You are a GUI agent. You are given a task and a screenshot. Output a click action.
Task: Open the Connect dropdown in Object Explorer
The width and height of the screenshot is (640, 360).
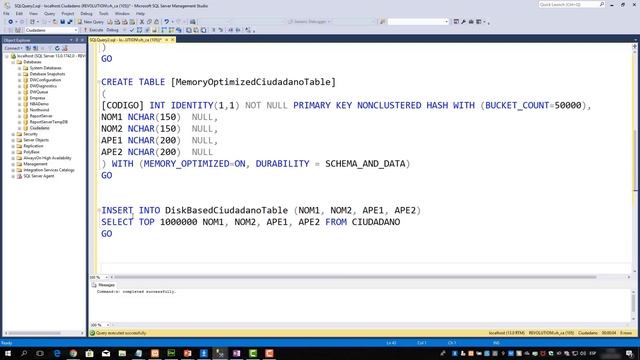tap(13, 48)
